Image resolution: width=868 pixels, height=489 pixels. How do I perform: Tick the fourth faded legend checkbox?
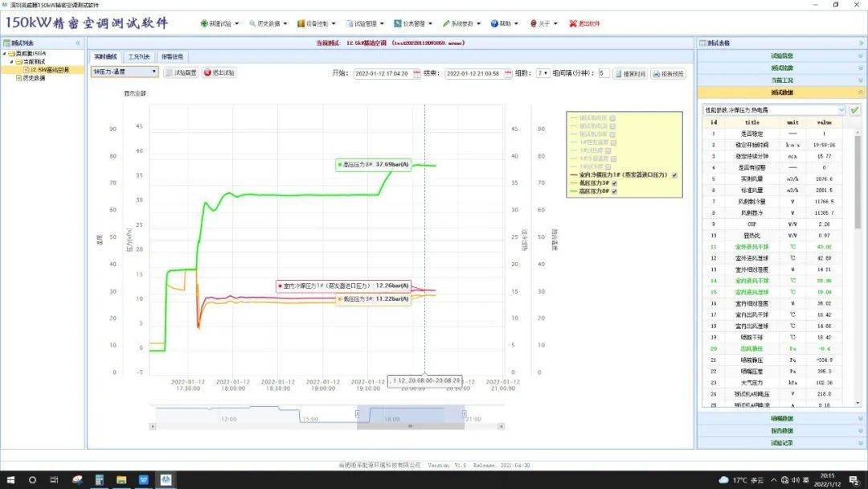click(614, 142)
